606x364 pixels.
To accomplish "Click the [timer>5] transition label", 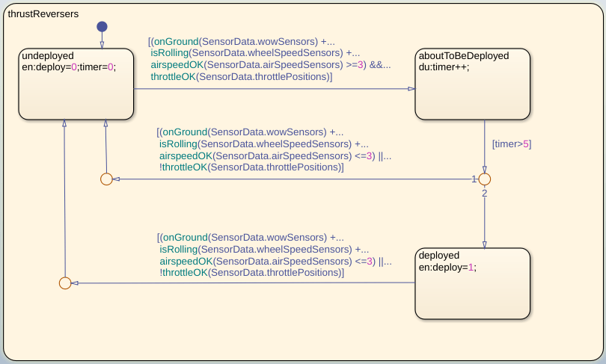I will click(511, 144).
